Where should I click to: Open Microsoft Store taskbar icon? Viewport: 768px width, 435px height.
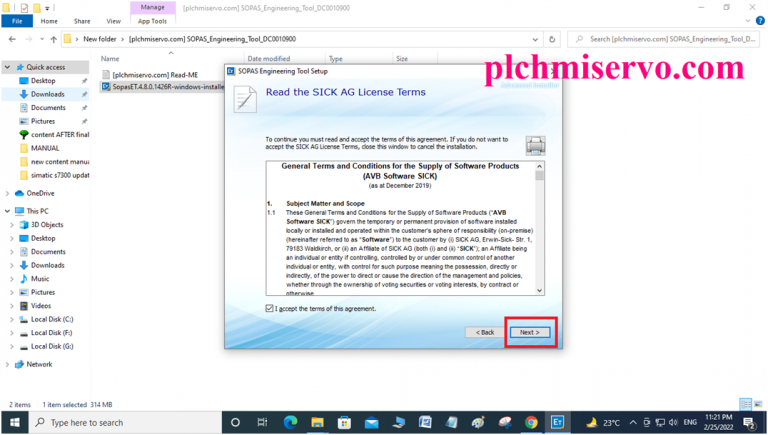[x=344, y=422]
